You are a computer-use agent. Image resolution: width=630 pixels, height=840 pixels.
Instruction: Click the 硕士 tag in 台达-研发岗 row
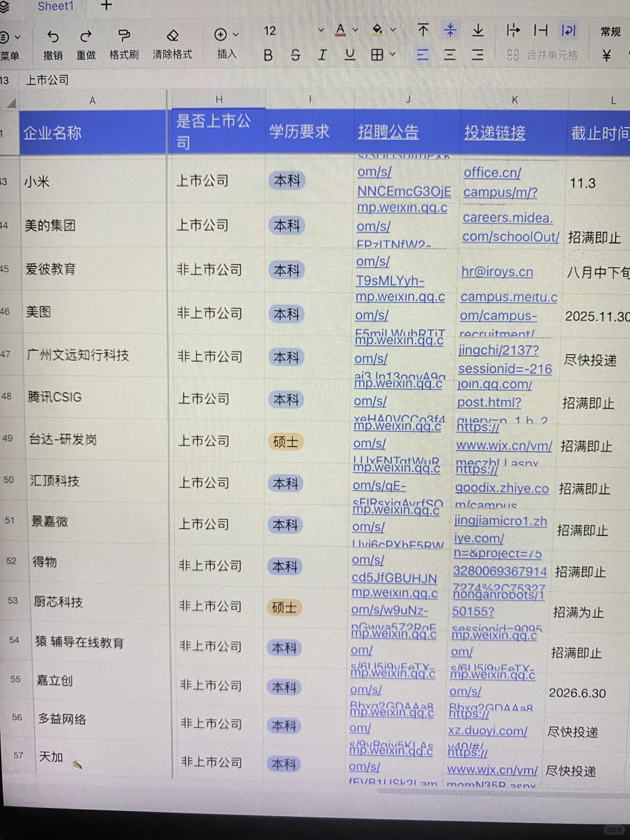click(x=286, y=442)
